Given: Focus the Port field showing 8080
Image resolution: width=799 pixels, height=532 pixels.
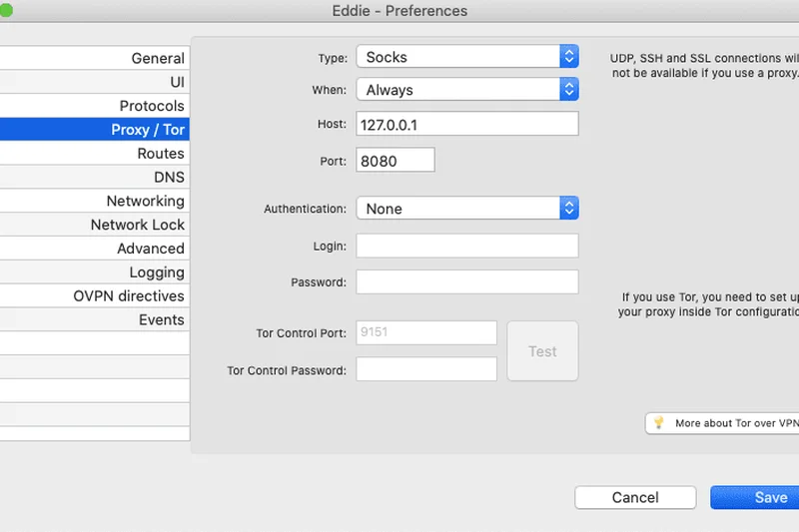Looking at the screenshot, I should pos(396,160).
